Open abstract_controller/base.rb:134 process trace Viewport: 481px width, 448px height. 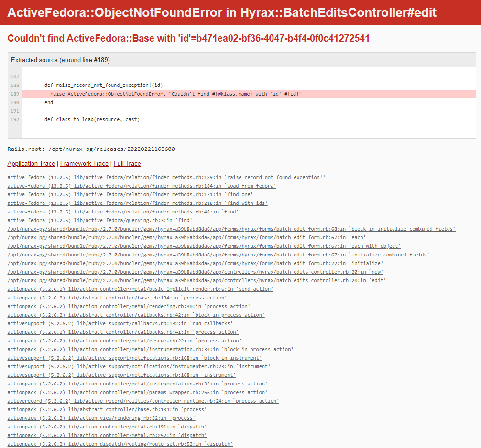click(107, 409)
